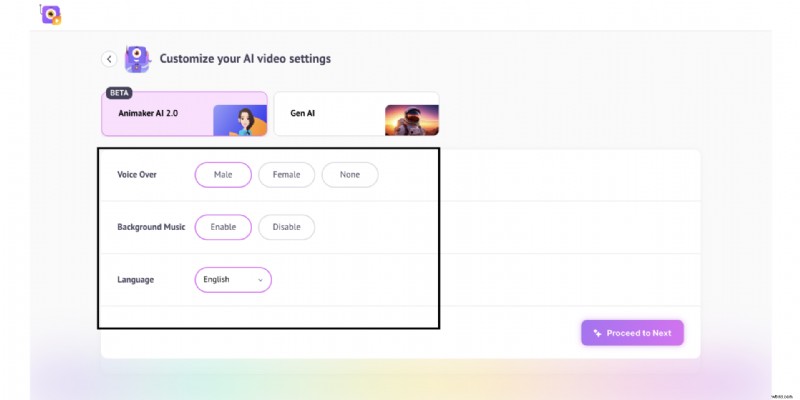Click the Customize your AI video settings heading

[x=245, y=59]
